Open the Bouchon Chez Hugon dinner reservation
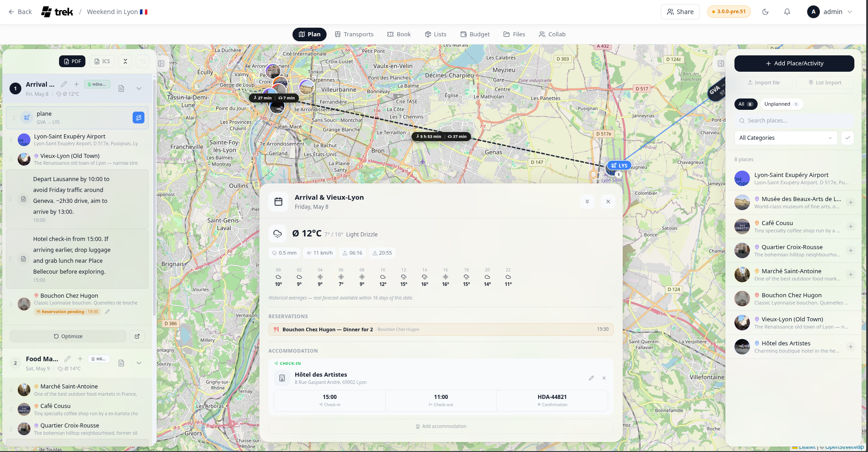The height and width of the screenshot is (452, 868). 441,329
